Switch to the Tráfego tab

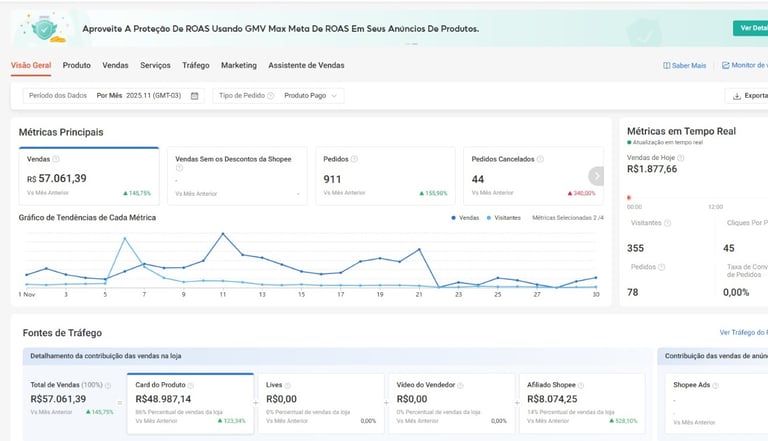(196, 65)
